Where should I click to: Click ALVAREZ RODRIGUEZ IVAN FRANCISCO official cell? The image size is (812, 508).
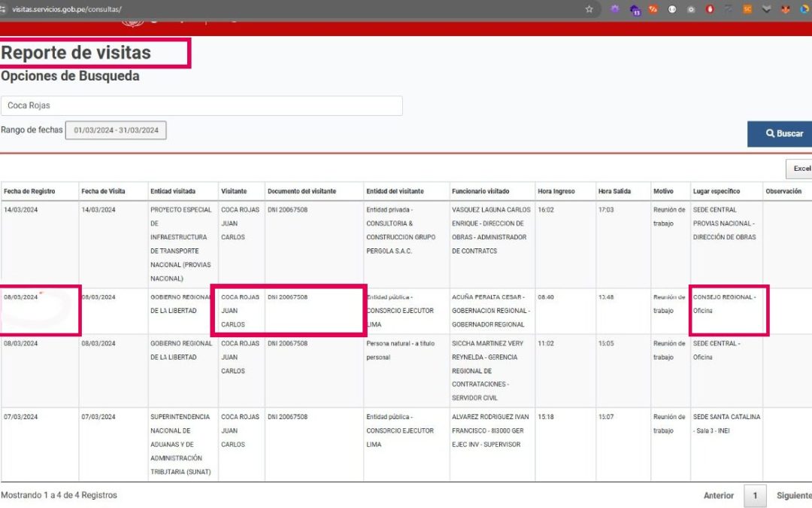(x=492, y=445)
